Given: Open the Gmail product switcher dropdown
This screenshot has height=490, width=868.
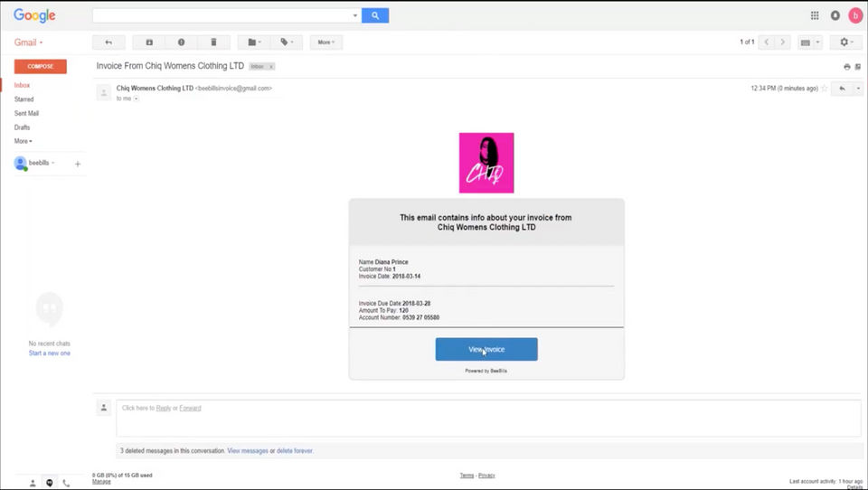Looking at the screenshot, I should [x=28, y=42].
